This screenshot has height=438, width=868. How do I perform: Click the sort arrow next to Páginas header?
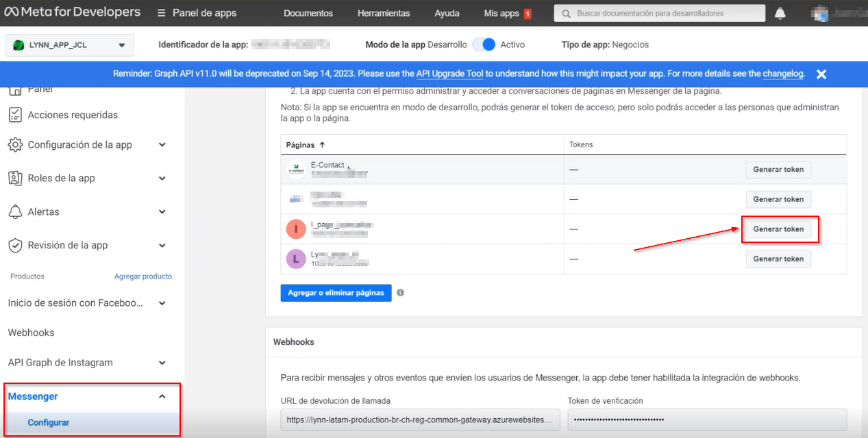point(322,144)
